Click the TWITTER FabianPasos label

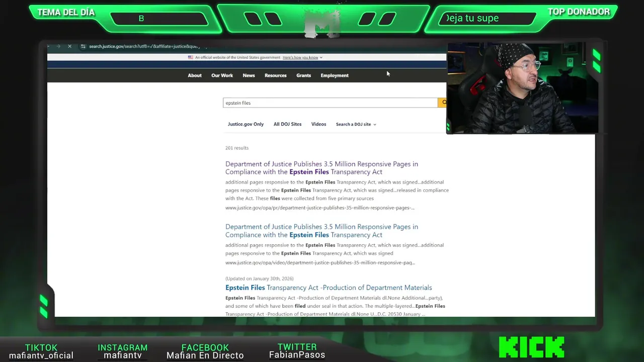[x=297, y=351]
